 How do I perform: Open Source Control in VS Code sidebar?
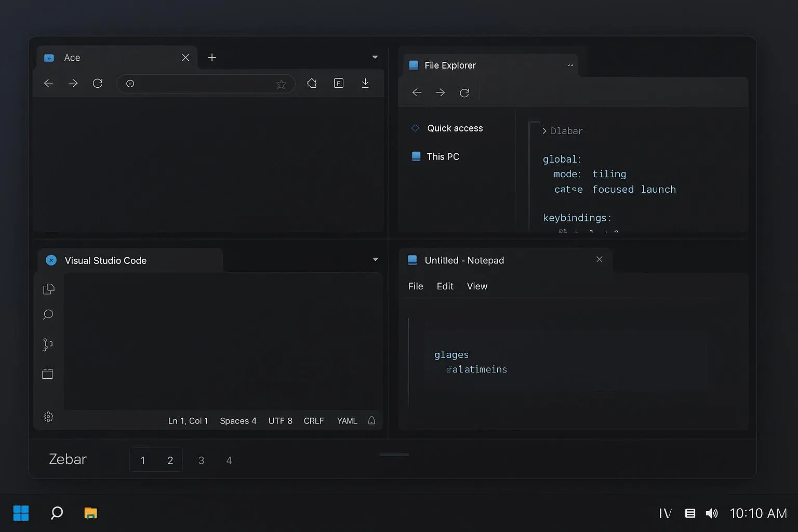(x=47, y=344)
